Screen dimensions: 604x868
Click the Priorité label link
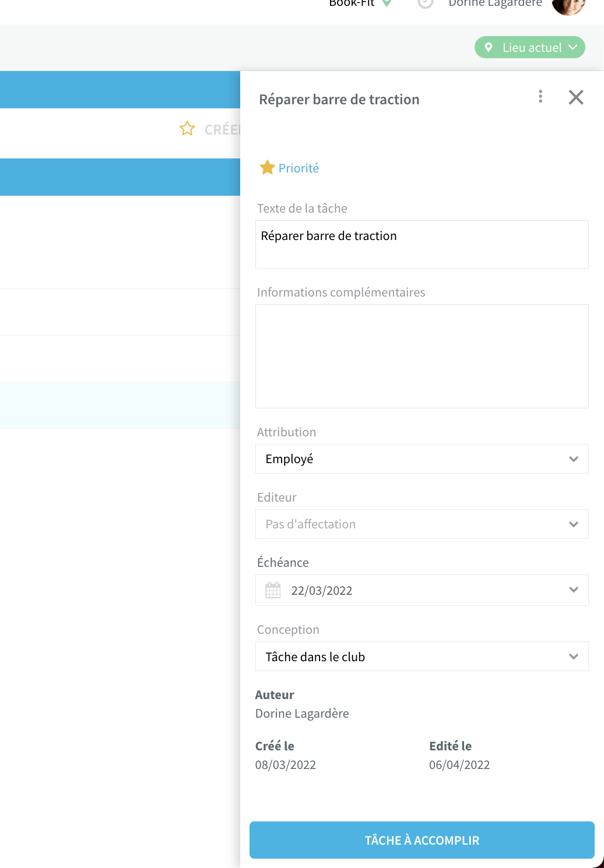(299, 168)
